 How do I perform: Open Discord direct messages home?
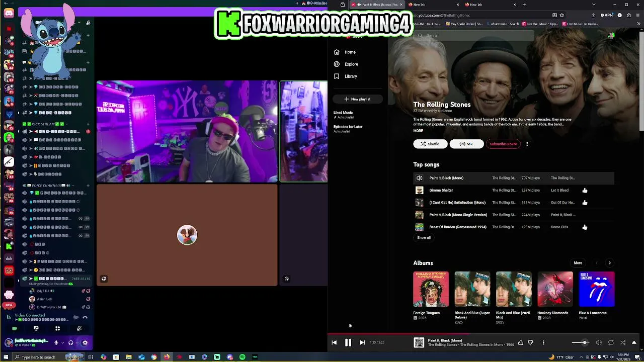click(9, 14)
